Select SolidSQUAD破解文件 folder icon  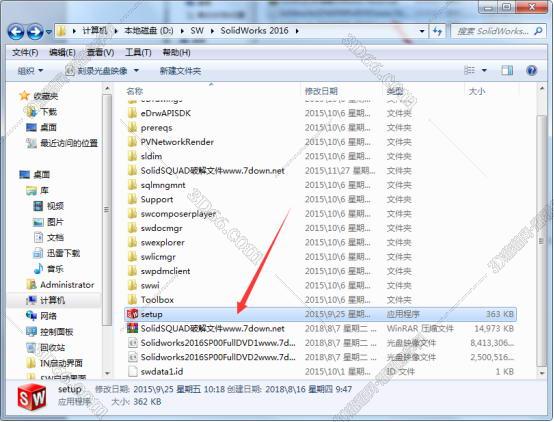pos(132,171)
